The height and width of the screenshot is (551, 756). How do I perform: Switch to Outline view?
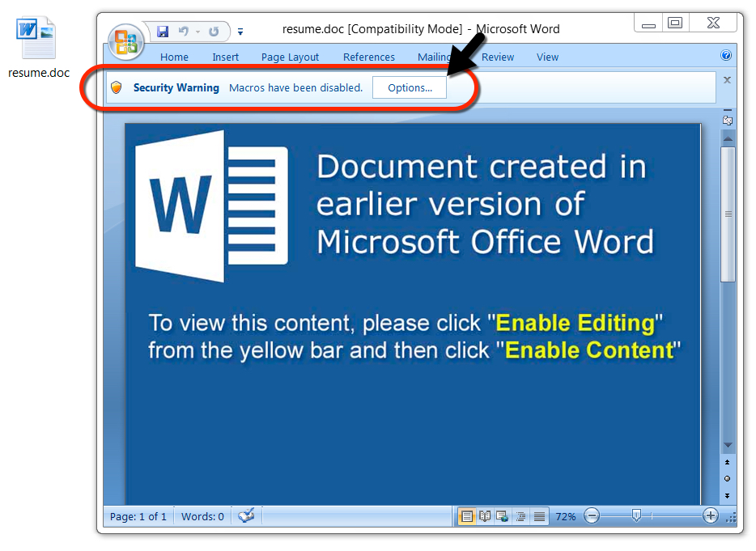(520, 517)
